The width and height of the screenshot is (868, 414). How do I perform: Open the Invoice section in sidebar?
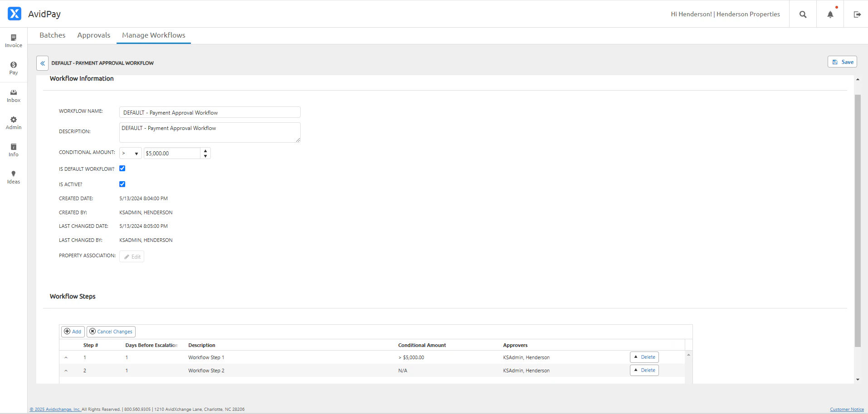(x=13, y=40)
